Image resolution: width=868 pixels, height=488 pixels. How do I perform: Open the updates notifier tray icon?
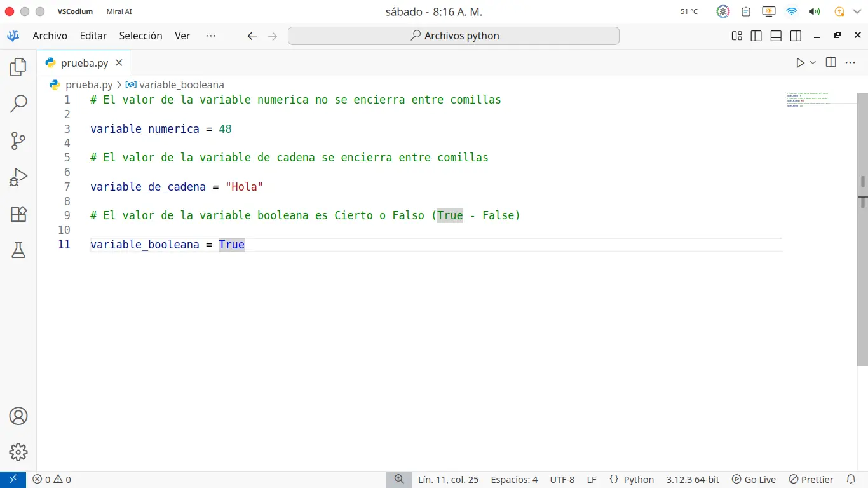tap(839, 11)
